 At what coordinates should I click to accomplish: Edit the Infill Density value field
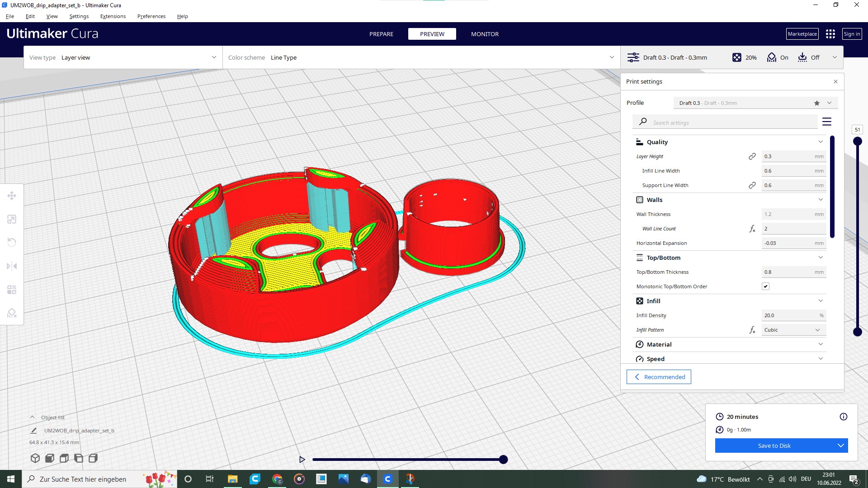tap(794, 315)
